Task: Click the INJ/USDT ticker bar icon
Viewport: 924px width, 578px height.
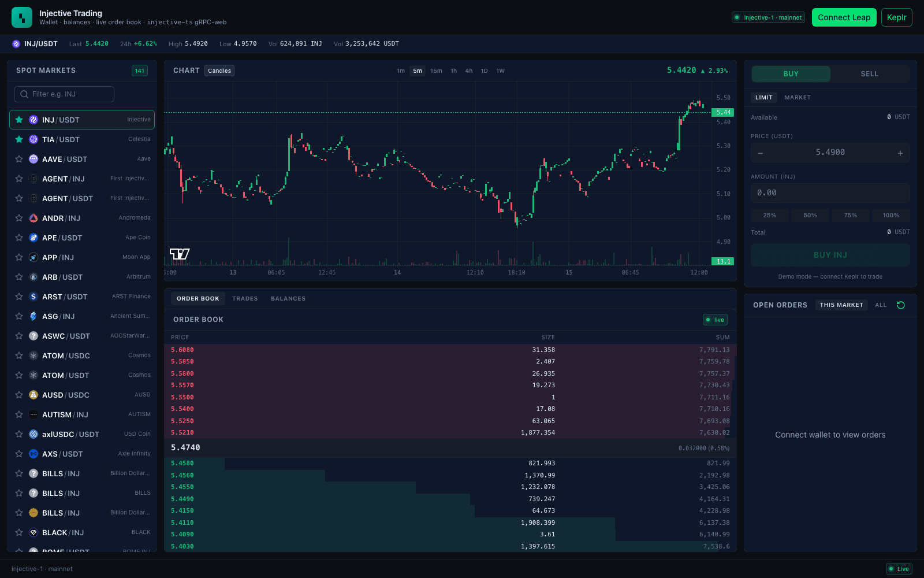Action: [16, 44]
